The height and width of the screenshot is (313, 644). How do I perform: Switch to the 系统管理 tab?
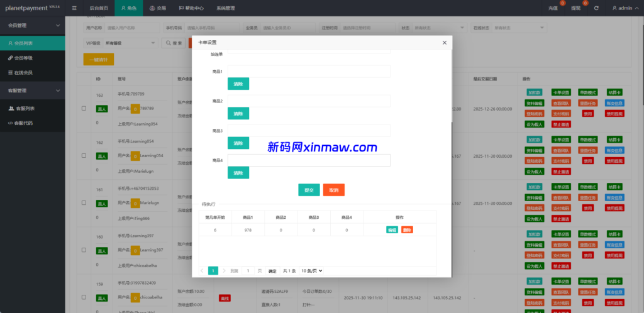pos(226,8)
